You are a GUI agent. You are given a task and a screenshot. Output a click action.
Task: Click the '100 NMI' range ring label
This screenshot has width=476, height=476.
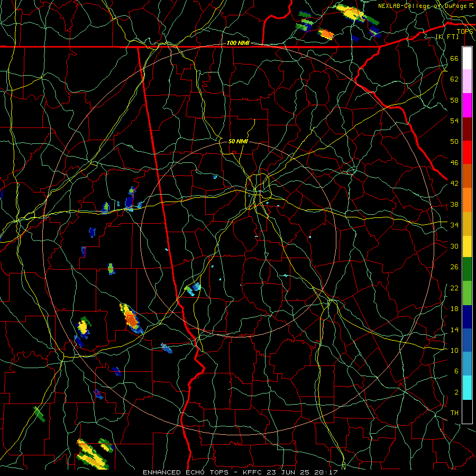click(238, 43)
